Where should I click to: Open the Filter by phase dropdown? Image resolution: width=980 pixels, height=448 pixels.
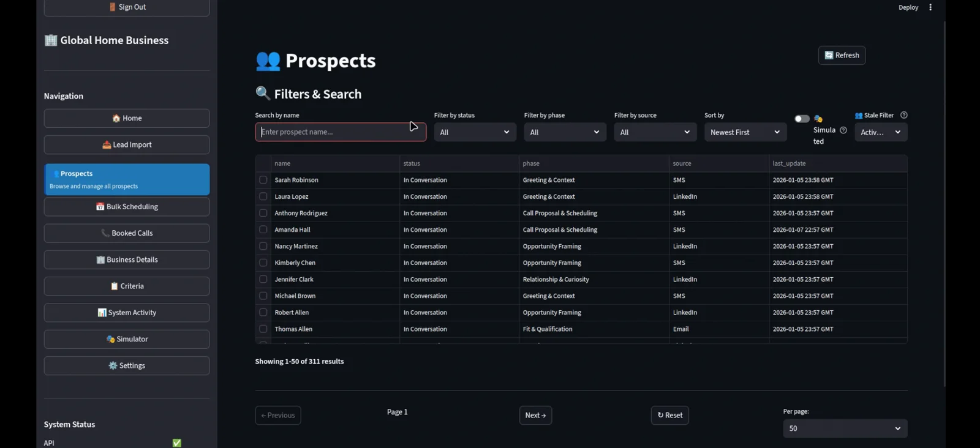(565, 132)
